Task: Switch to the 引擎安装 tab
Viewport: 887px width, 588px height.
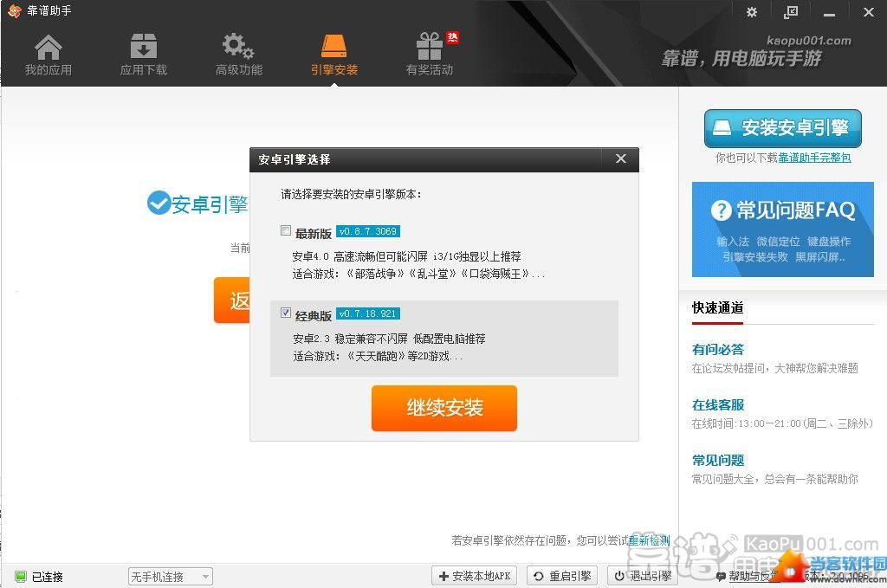Action: click(333, 55)
